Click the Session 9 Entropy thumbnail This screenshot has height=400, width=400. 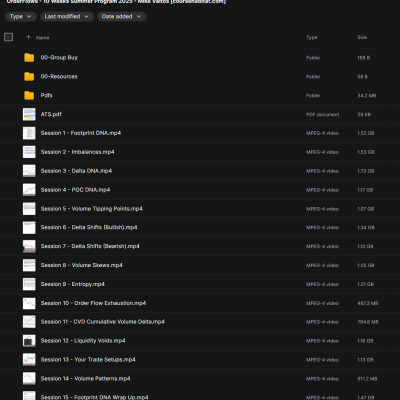click(x=29, y=284)
